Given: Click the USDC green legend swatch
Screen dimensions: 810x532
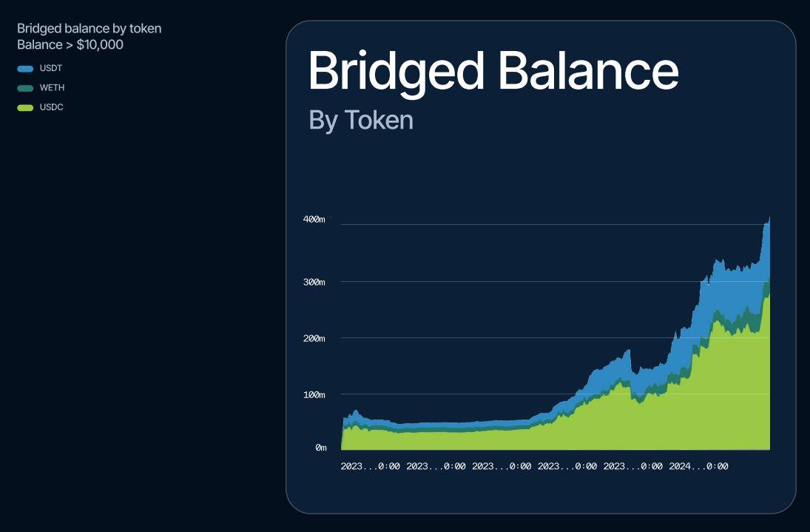Looking at the screenshot, I should (25, 108).
